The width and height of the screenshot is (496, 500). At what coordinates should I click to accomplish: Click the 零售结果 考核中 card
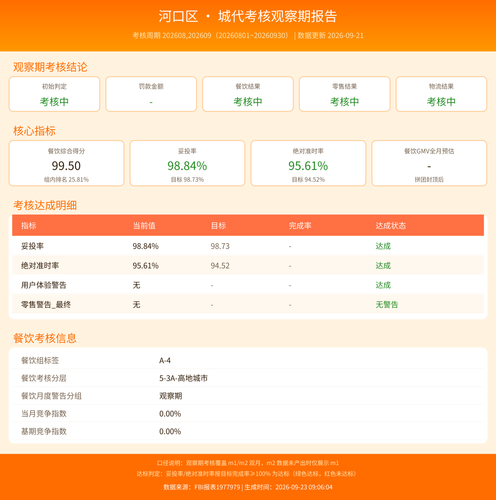(x=345, y=94)
